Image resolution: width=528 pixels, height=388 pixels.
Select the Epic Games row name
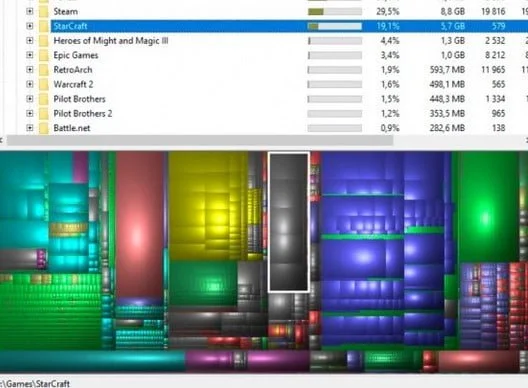point(76,55)
